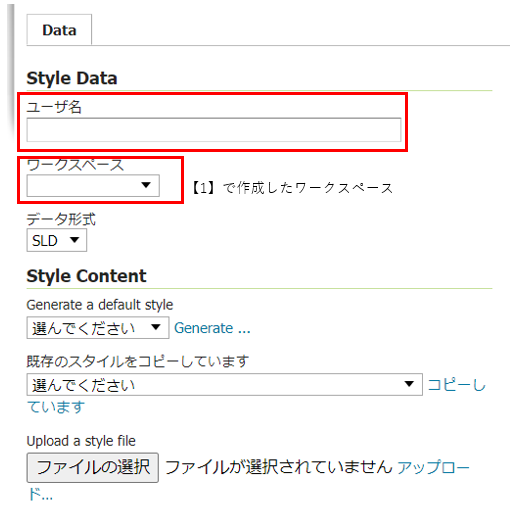
Task: Click the Upload a style file label
Action: pyautogui.click(x=81, y=441)
